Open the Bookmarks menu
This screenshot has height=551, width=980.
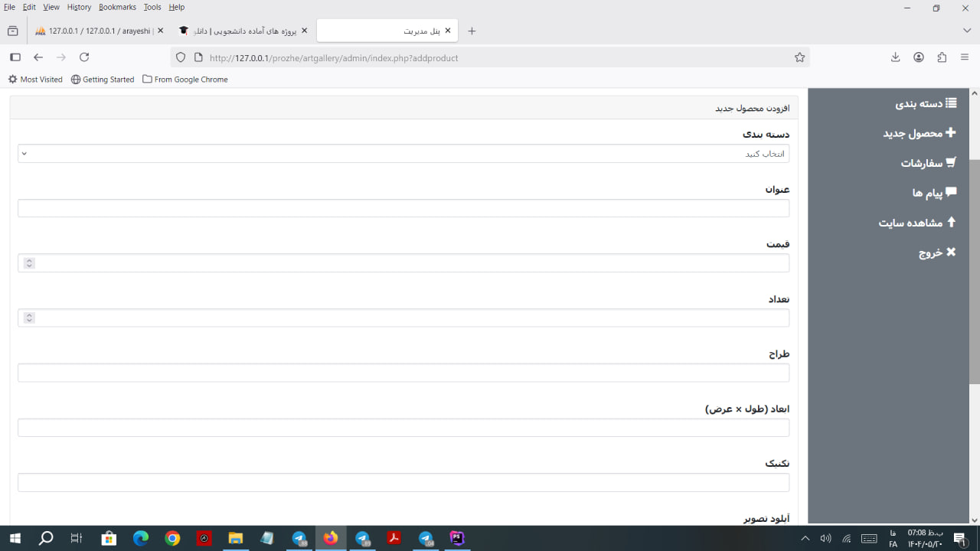click(117, 7)
